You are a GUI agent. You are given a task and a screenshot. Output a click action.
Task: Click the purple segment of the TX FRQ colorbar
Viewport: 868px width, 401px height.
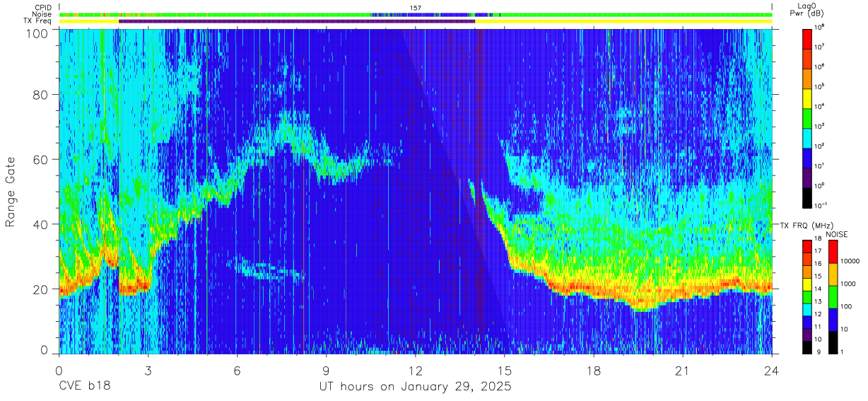pos(807,335)
